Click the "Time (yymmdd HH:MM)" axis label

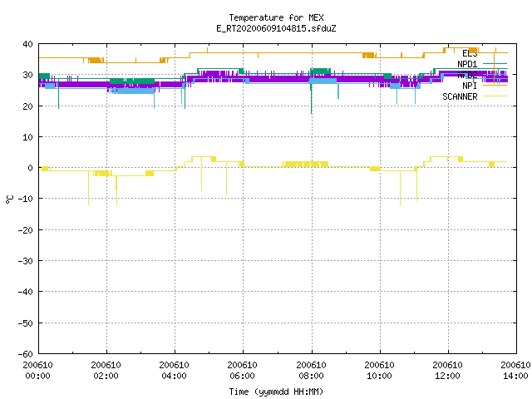(276, 392)
